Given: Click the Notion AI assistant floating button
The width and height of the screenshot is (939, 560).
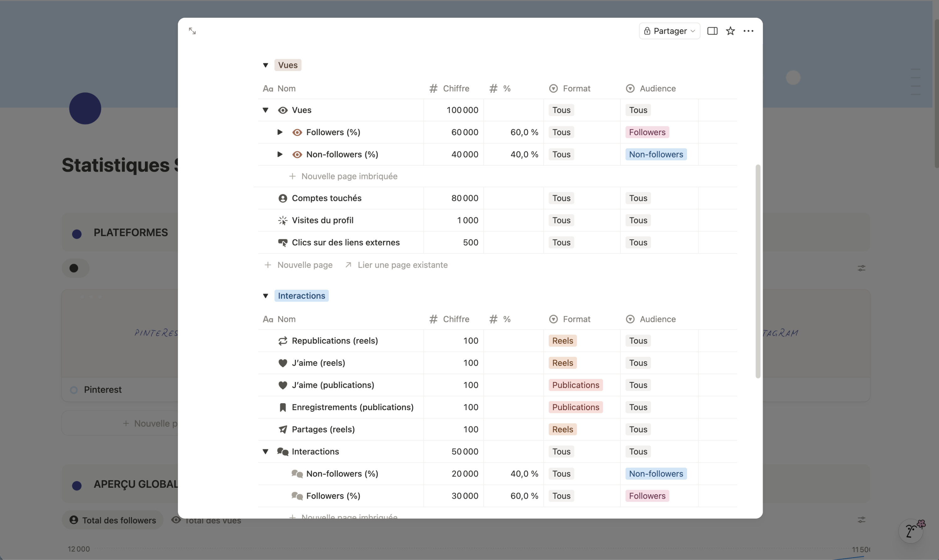Looking at the screenshot, I should [x=911, y=531].
